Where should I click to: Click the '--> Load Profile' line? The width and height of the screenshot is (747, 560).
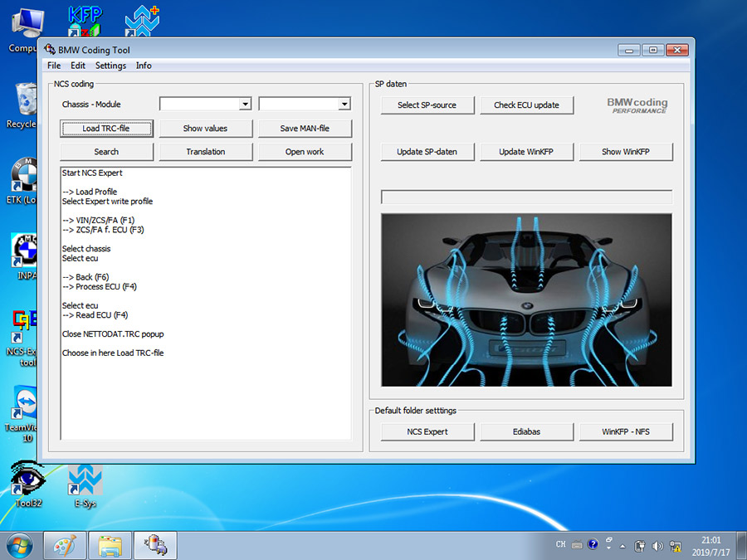(90, 192)
